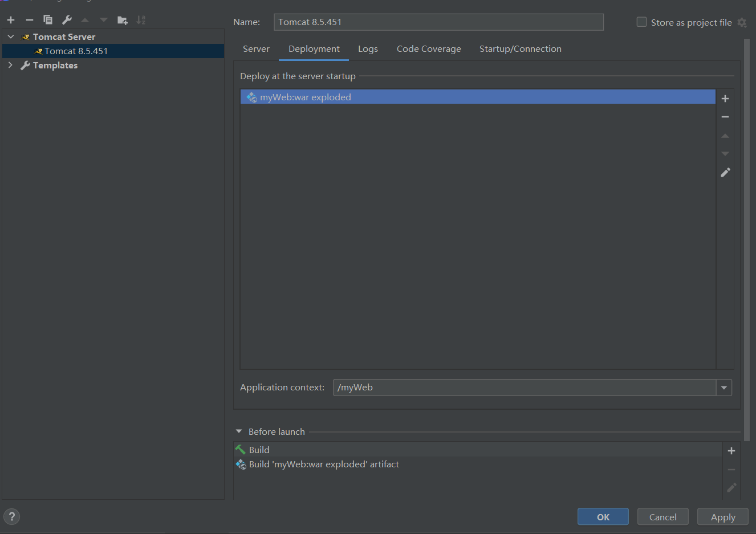Remove the Before launch task
This screenshot has width=756, height=534.
[x=731, y=470]
